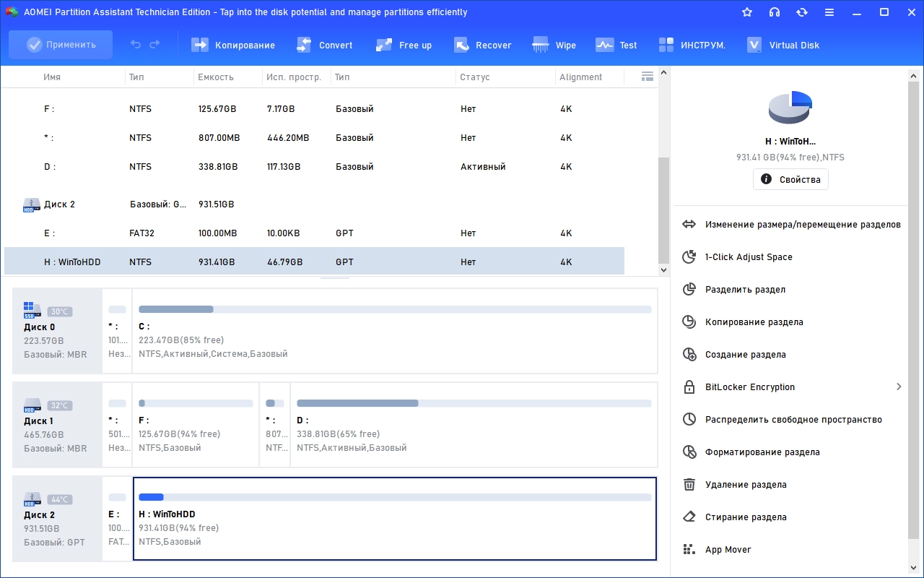Viewport: 924px width, 578px height.
Task: Click the favorites star icon in title bar
Action: [x=747, y=12]
